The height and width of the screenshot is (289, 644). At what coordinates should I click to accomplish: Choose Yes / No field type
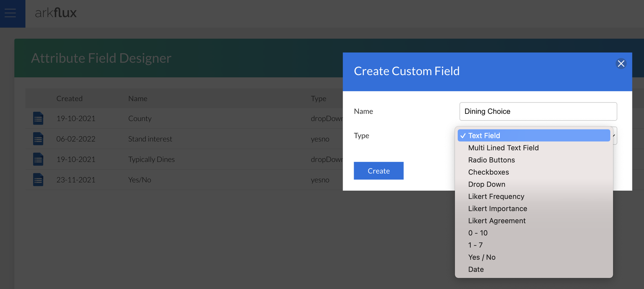tap(481, 257)
